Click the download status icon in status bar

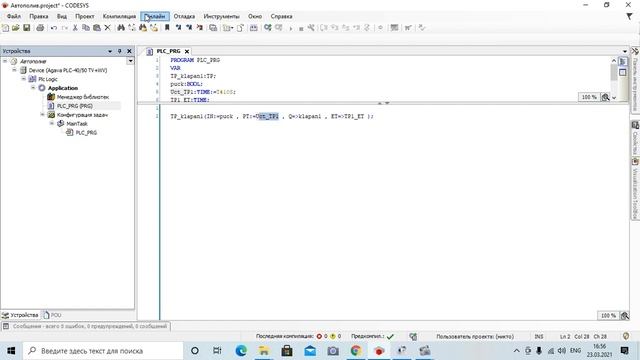[x=413, y=336]
